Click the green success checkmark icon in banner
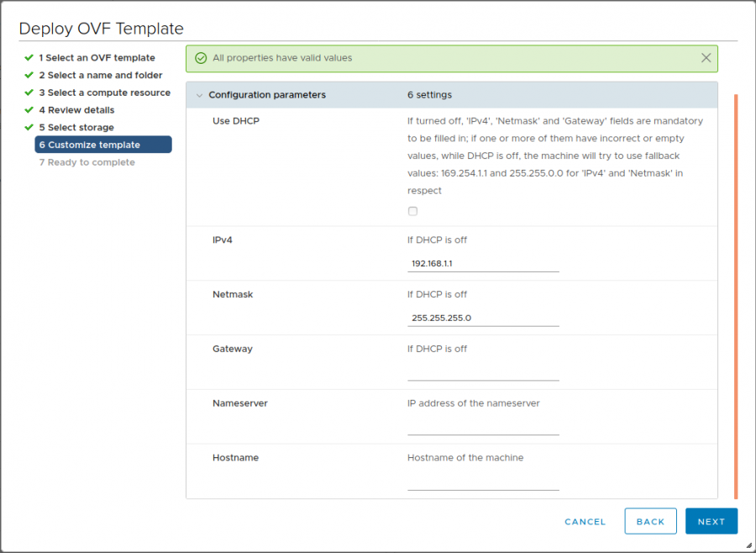 click(x=201, y=58)
